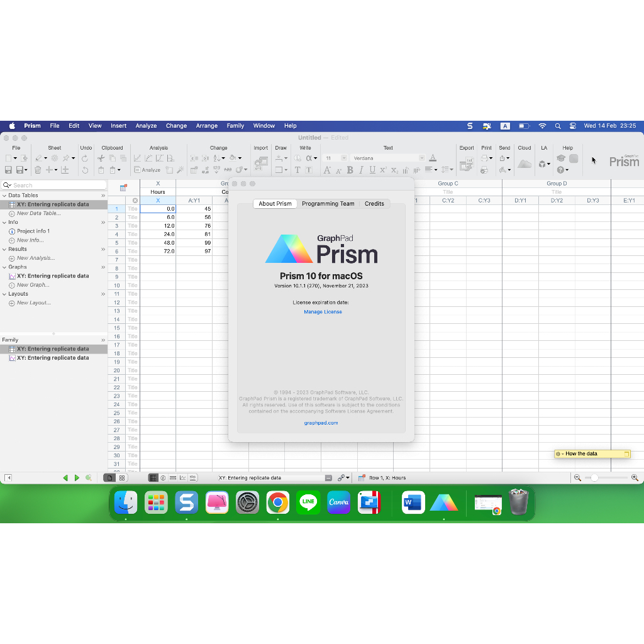Toggle Bold text formatting

(350, 170)
